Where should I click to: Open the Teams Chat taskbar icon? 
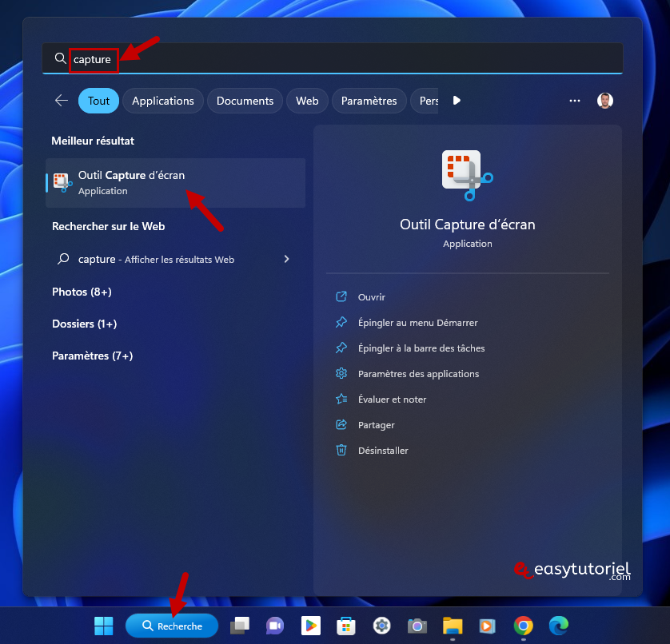[x=275, y=626]
